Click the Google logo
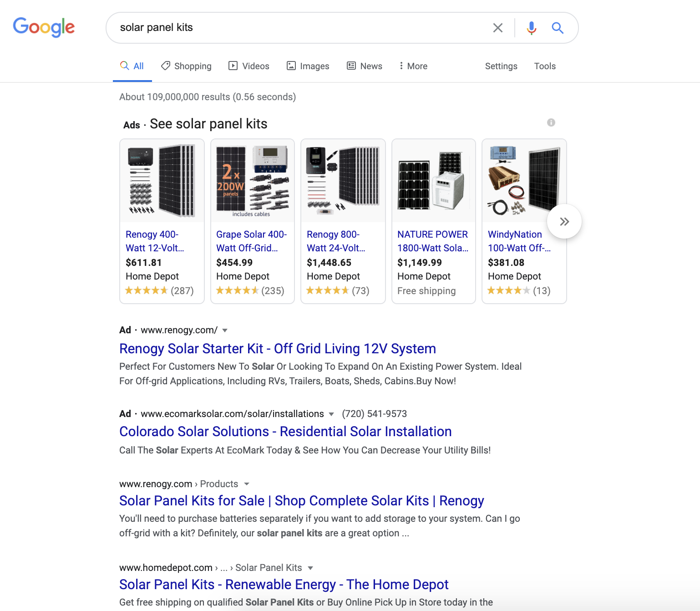The width and height of the screenshot is (700, 611). pyautogui.click(x=44, y=27)
